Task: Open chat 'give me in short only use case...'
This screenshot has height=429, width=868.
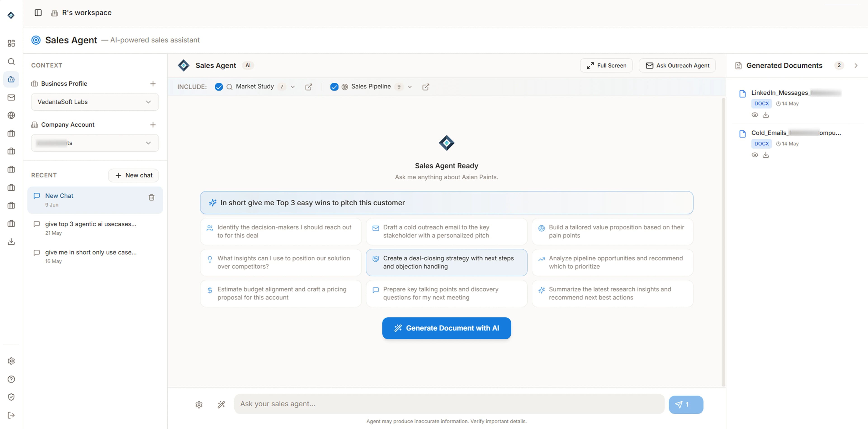Action: (x=95, y=256)
